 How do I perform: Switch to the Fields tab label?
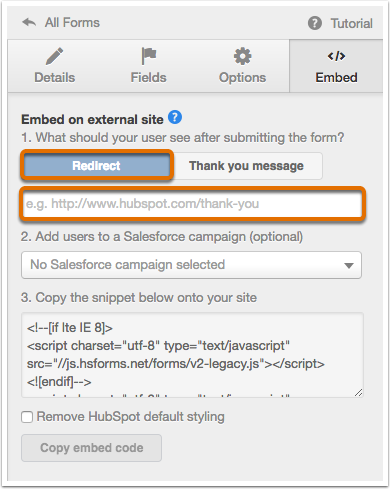click(149, 78)
